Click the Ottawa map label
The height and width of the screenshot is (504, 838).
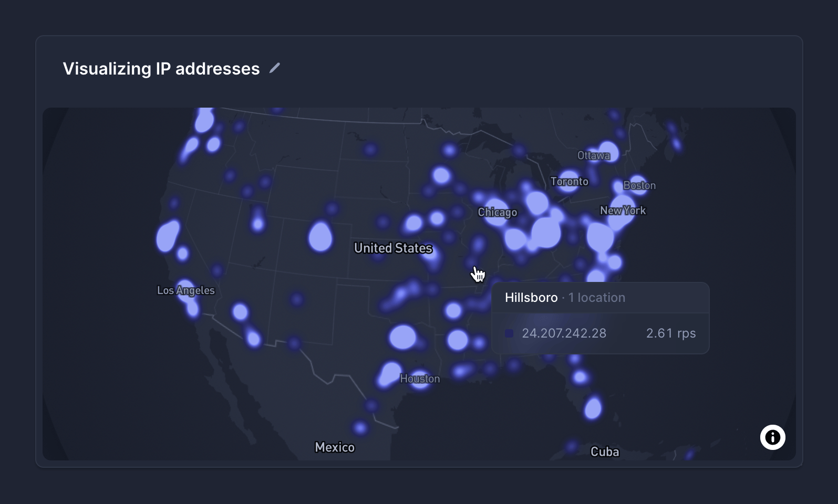click(594, 155)
